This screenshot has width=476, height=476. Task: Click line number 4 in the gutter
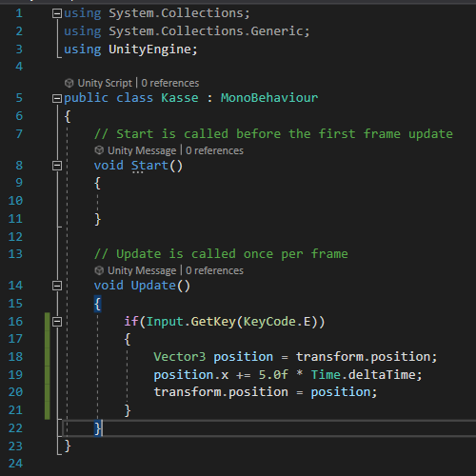[x=19, y=67]
